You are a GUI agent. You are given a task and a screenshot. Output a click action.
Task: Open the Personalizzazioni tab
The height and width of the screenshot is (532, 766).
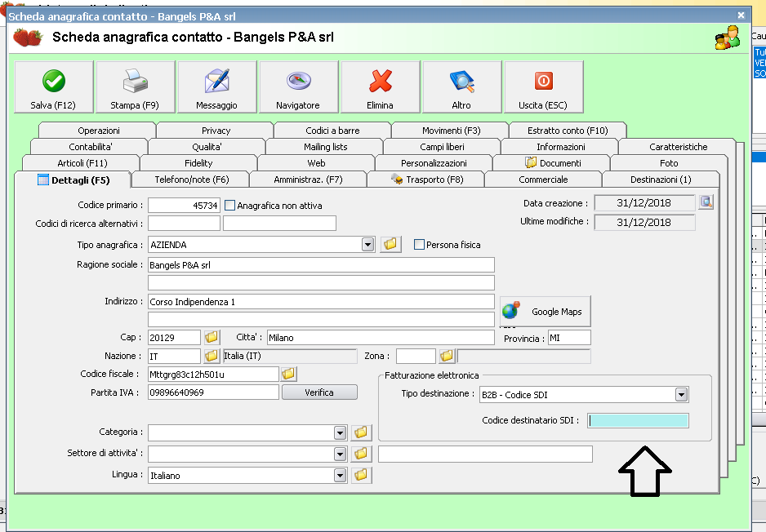click(x=434, y=163)
